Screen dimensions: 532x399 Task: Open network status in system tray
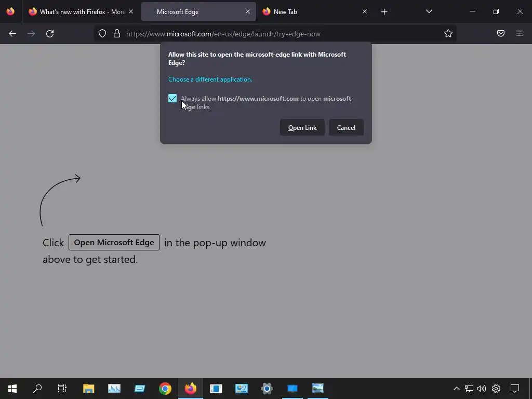[469, 389]
